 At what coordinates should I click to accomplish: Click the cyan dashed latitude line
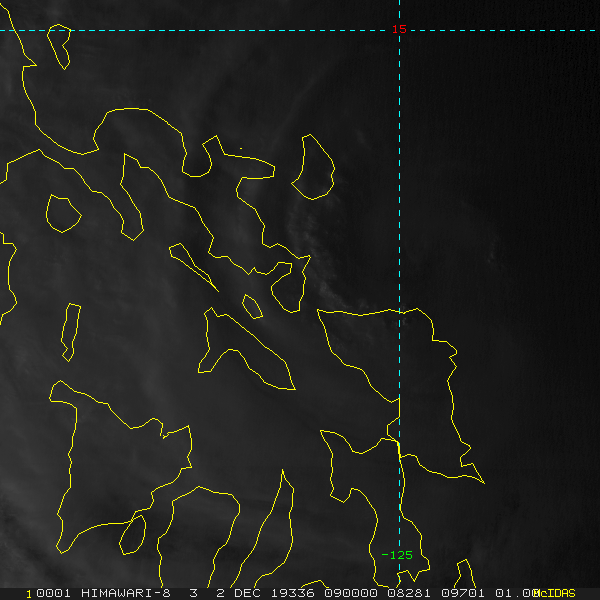coord(200,30)
